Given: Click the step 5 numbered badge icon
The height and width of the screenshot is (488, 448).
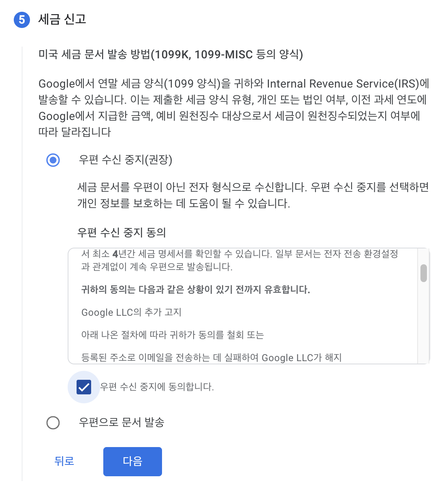Looking at the screenshot, I should (22, 19).
